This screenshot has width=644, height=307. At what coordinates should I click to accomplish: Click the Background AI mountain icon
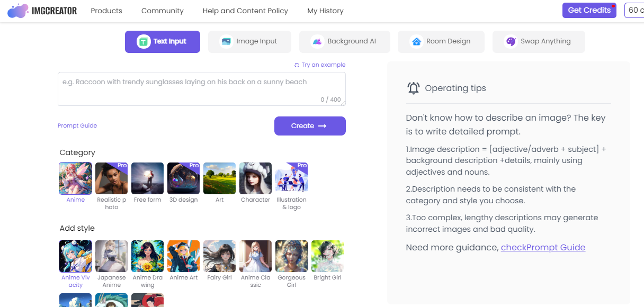coord(317,42)
